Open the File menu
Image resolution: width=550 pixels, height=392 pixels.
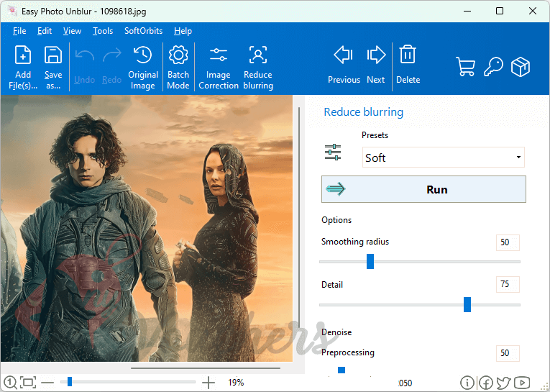pyautogui.click(x=19, y=31)
